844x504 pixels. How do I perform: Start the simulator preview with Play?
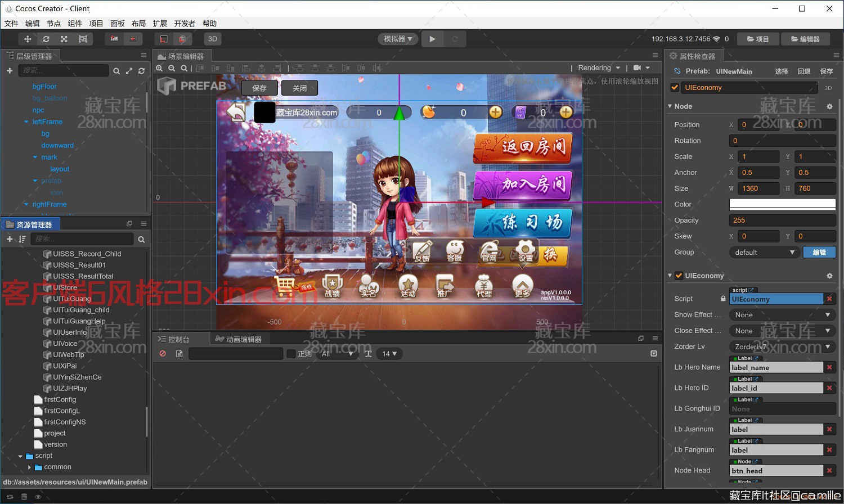432,39
